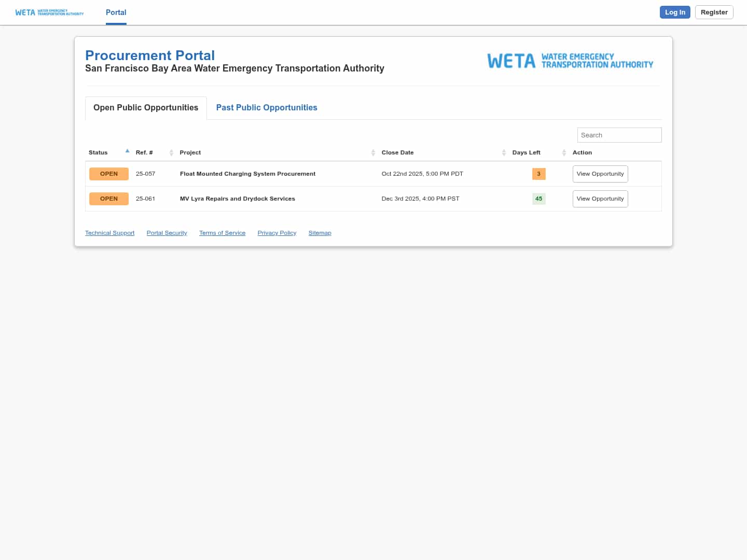
Task: View Opportunity for Float Mounted Charging System
Action: 600,174
